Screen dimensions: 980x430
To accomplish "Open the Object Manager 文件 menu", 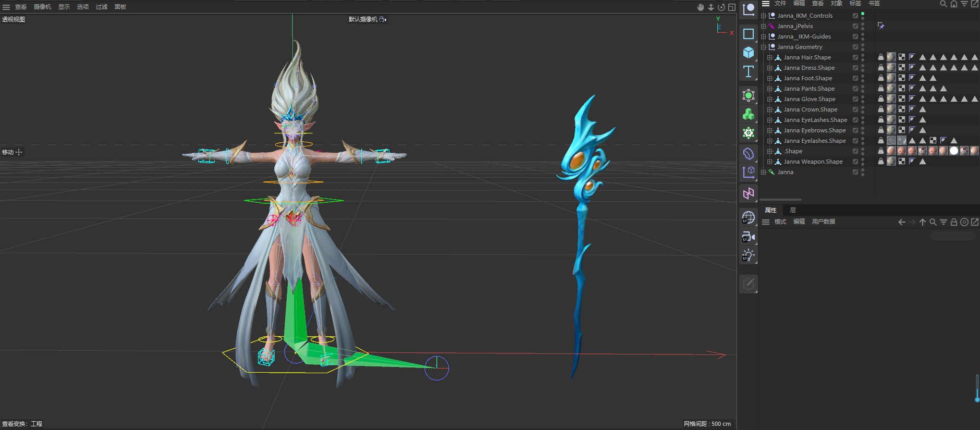I will click(x=780, y=3).
